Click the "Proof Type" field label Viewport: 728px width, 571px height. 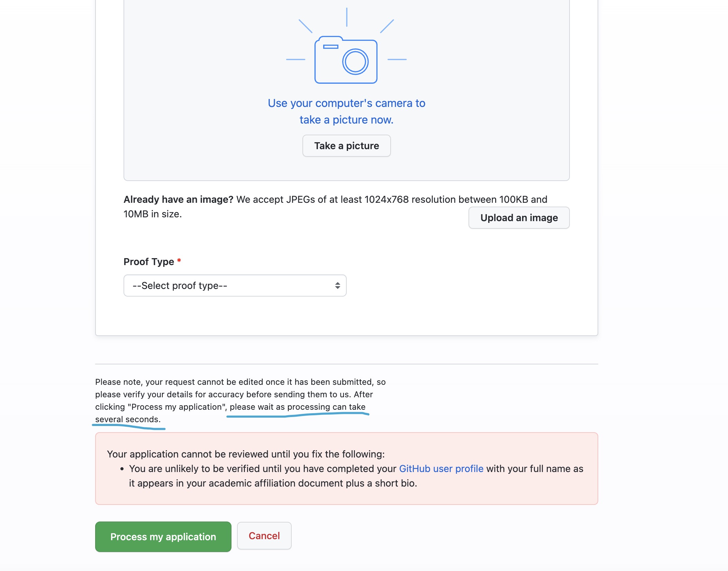point(149,262)
